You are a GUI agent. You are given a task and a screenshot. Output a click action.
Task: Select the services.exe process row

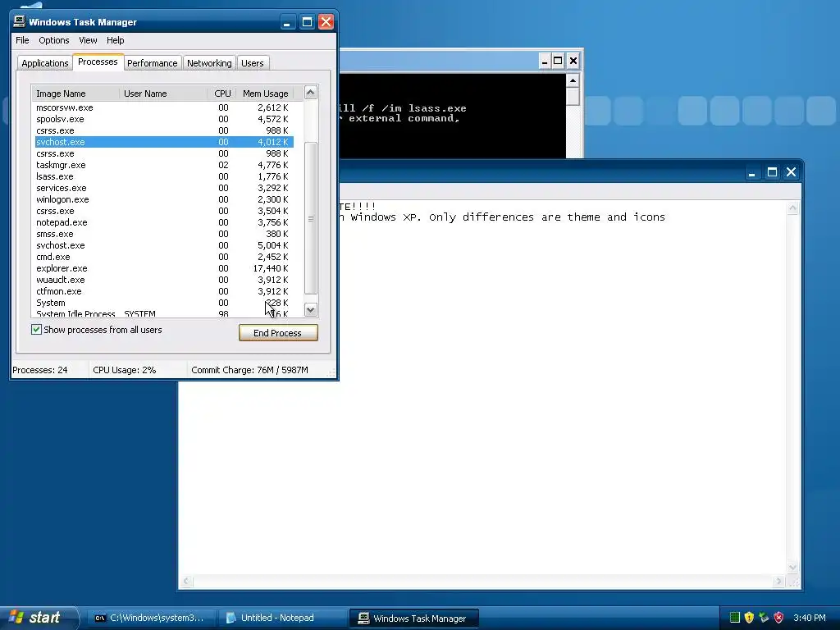(x=164, y=188)
